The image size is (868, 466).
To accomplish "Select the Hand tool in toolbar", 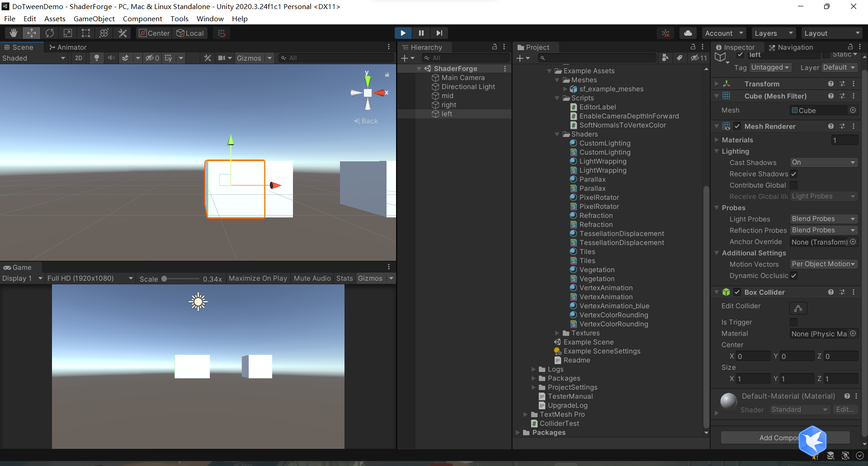I will pos(14,33).
